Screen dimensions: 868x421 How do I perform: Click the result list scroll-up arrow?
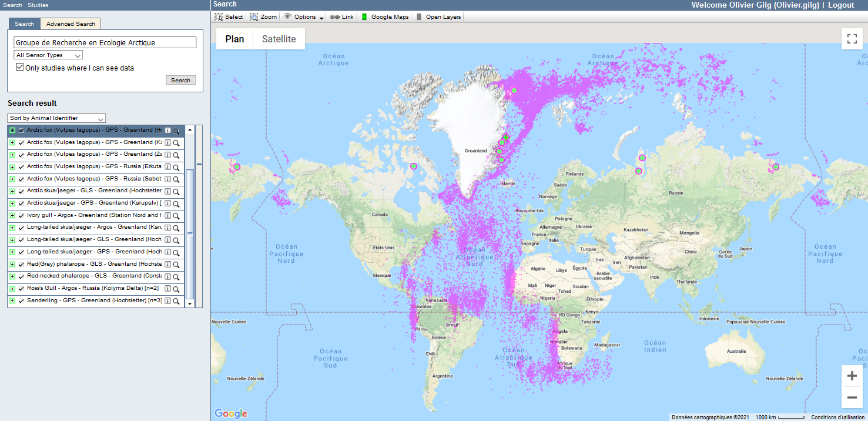(190, 129)
